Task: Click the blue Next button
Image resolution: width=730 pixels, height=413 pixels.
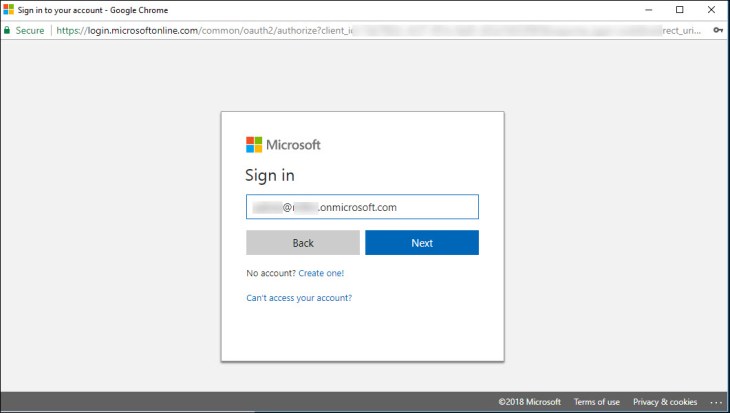Action: [422, 243]
